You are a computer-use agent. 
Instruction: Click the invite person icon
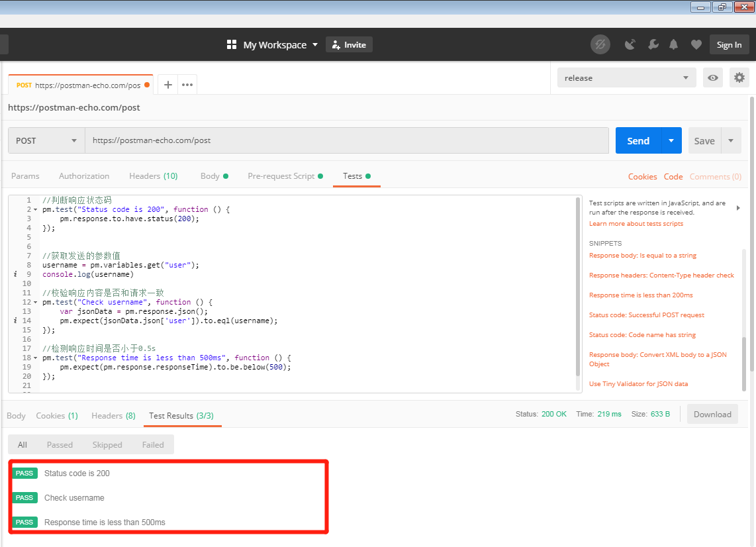336,45
